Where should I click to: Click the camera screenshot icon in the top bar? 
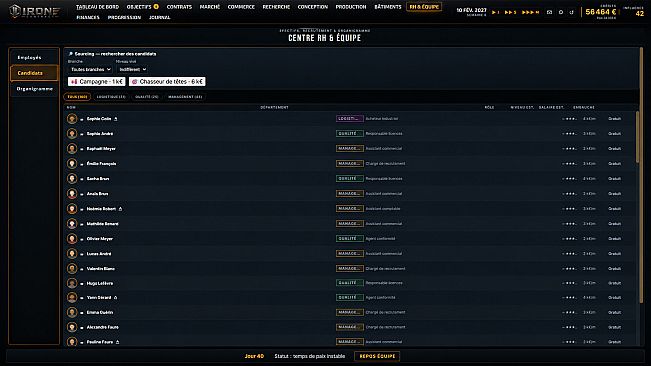coord(549,12)
